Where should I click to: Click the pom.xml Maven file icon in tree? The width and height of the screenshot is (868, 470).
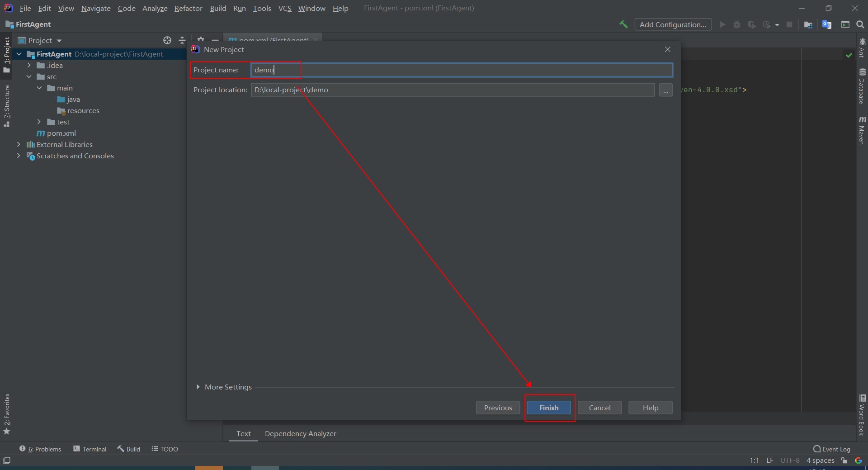pos(41,133)
